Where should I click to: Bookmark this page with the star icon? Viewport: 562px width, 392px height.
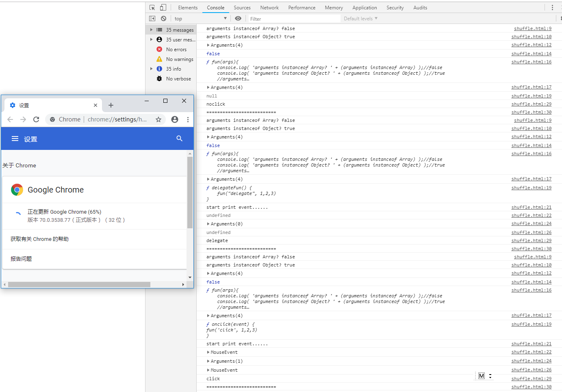(158, 119)
